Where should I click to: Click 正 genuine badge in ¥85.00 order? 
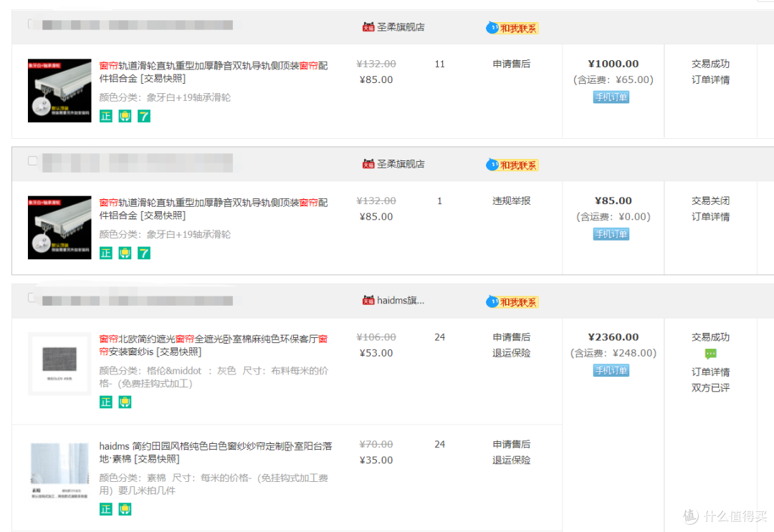point(106,253)
